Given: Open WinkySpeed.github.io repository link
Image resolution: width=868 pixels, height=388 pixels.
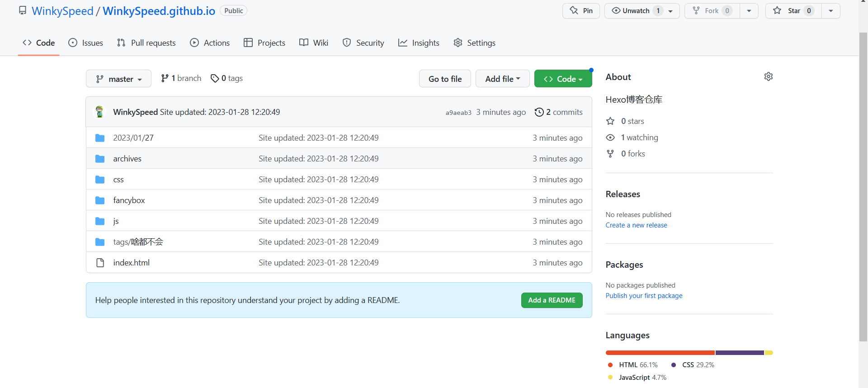Looking at the screenshot, I should [159, 11].
